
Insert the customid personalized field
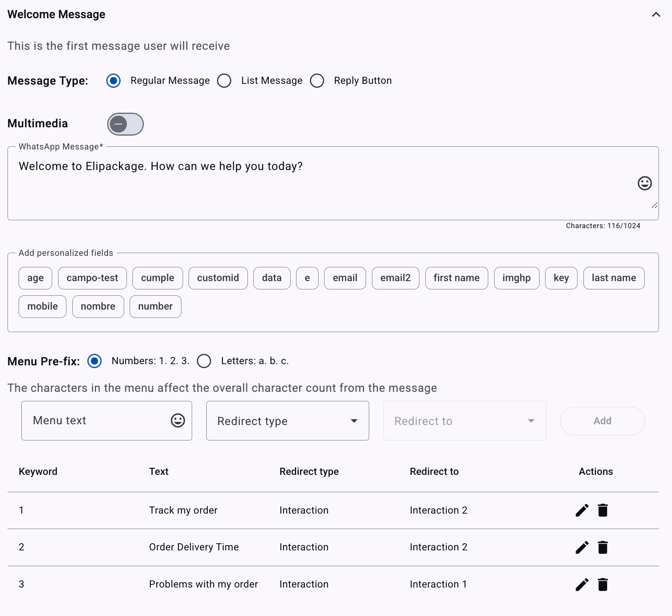[x=218, y=278]
